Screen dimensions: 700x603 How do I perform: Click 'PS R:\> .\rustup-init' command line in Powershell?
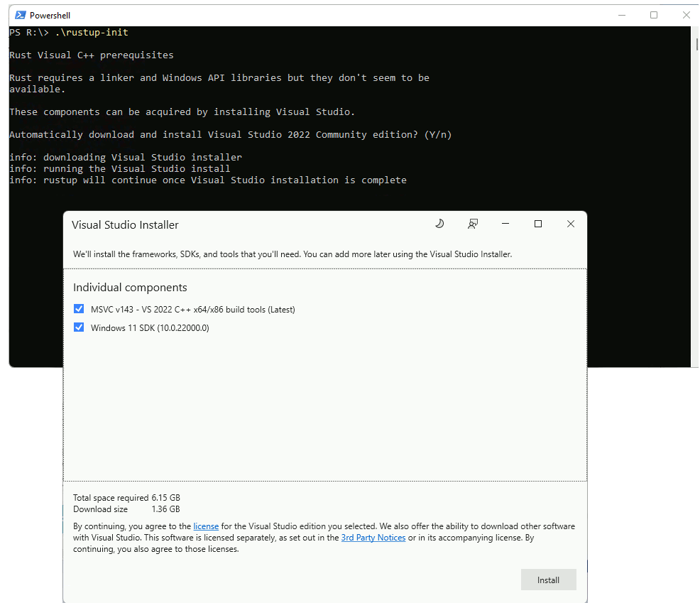tap(69, 32)
